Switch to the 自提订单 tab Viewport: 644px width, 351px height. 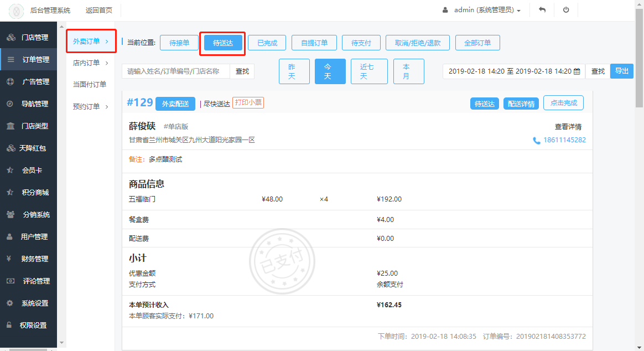point(314,43)
